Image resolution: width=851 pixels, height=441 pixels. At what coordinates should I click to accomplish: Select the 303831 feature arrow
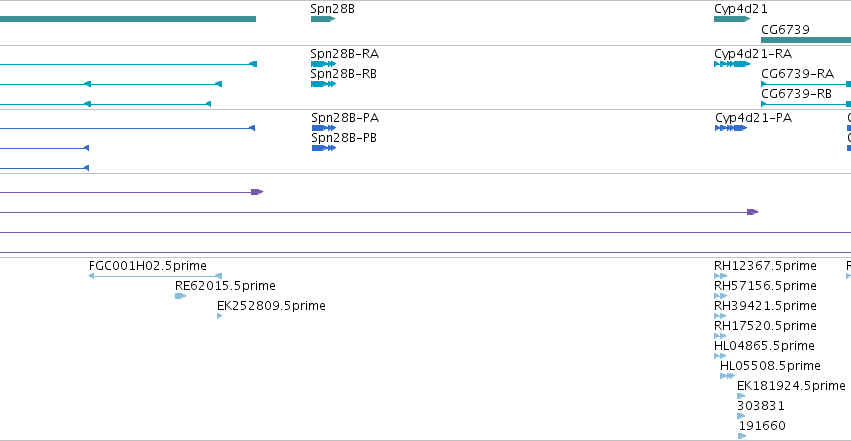coord(741,416)
